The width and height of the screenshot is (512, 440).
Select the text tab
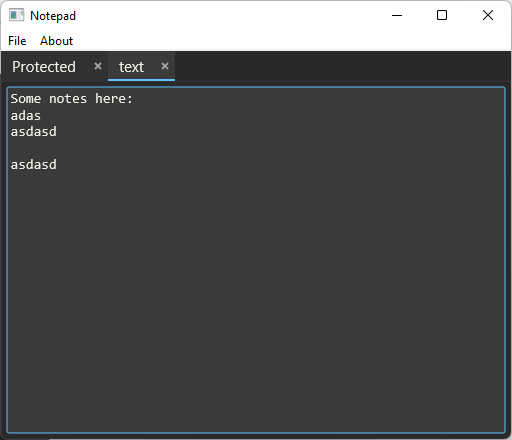click(x=131, y=67)
